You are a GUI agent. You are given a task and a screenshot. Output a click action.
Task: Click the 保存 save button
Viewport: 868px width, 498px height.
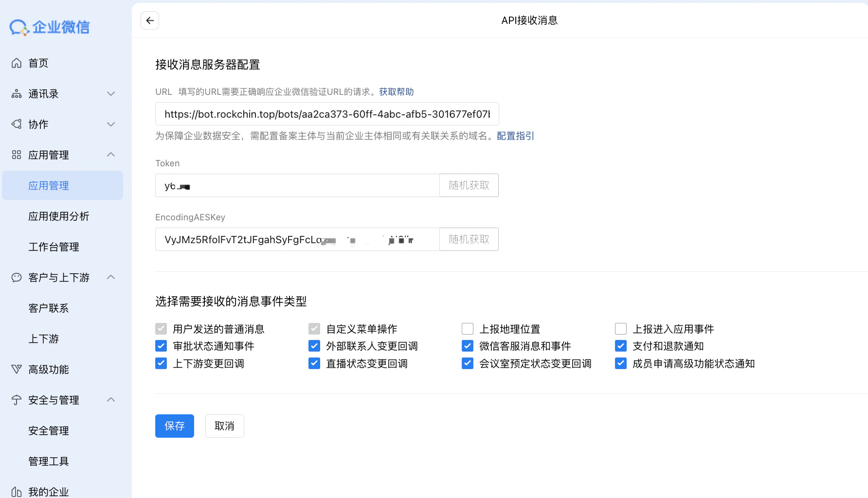pyautogui.click(x=174, y=426)
